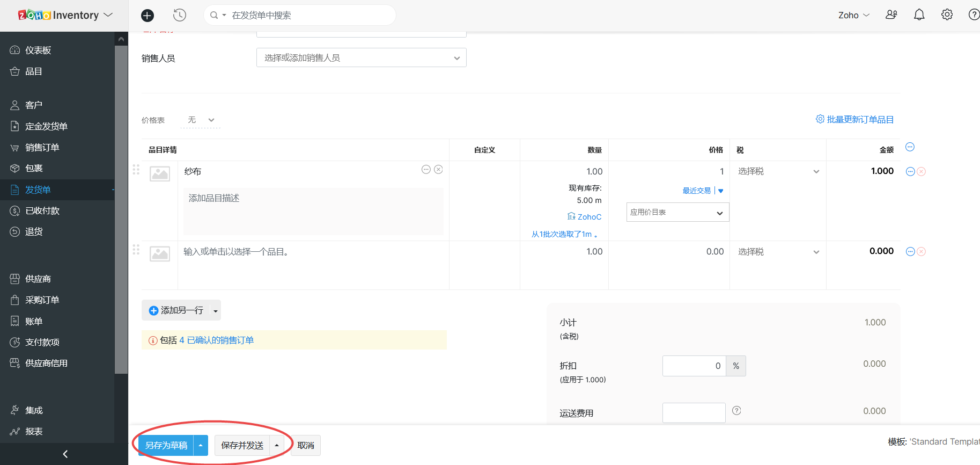Open the settings gear icon
980x465 pixels.
(947, 15)
